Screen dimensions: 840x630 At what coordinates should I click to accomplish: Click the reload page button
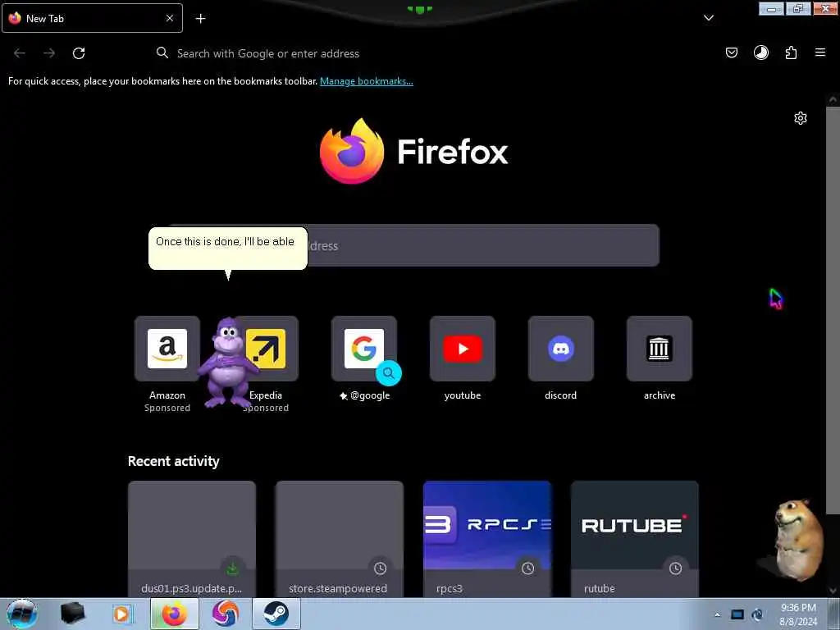pyautogui.click(x=79, y=53)
